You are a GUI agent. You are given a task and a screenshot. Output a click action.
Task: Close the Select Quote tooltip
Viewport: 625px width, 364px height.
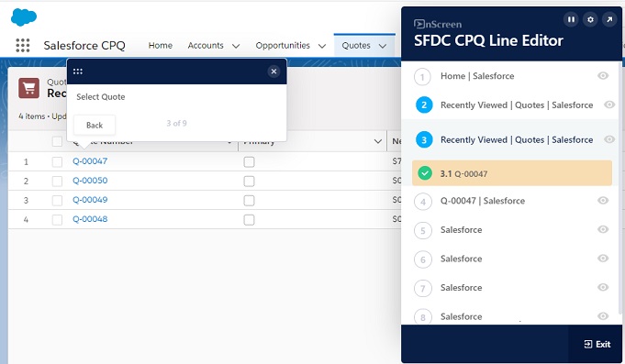coord(273,72)
